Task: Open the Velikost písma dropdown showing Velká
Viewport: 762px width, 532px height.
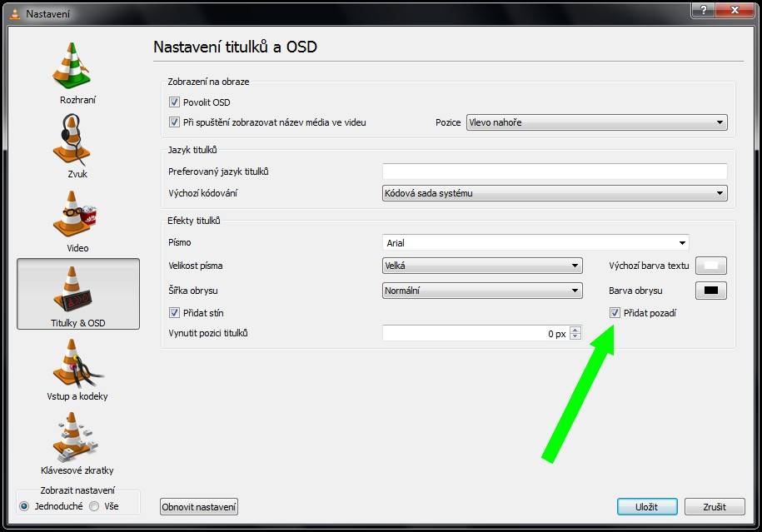Action: click(482, 266)
